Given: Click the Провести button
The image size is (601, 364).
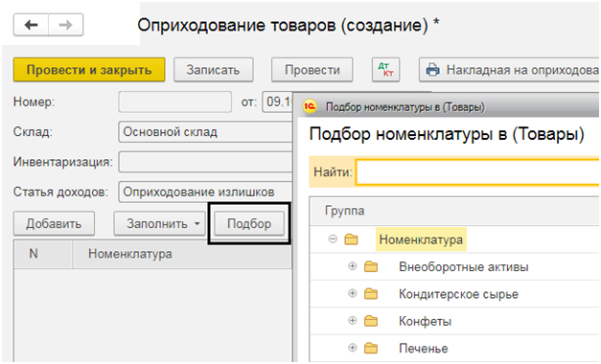Looking at the screenshot, I should point(312,70).
